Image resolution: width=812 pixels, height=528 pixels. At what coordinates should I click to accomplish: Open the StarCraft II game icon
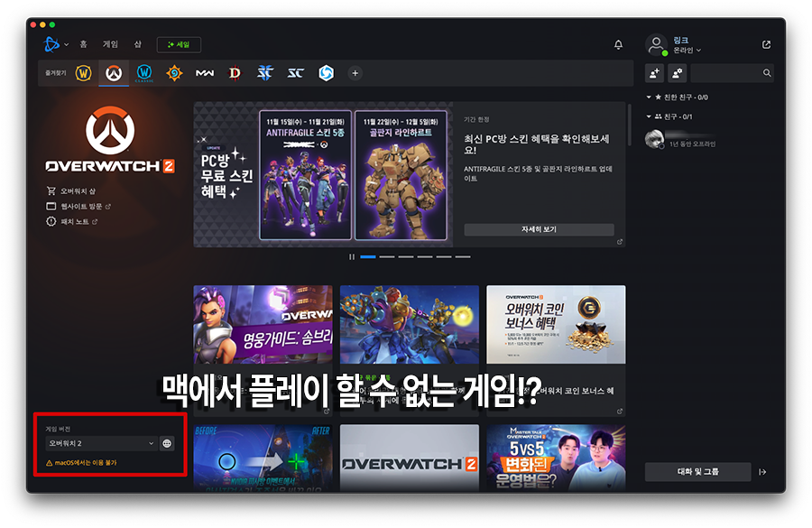point(264,73)
